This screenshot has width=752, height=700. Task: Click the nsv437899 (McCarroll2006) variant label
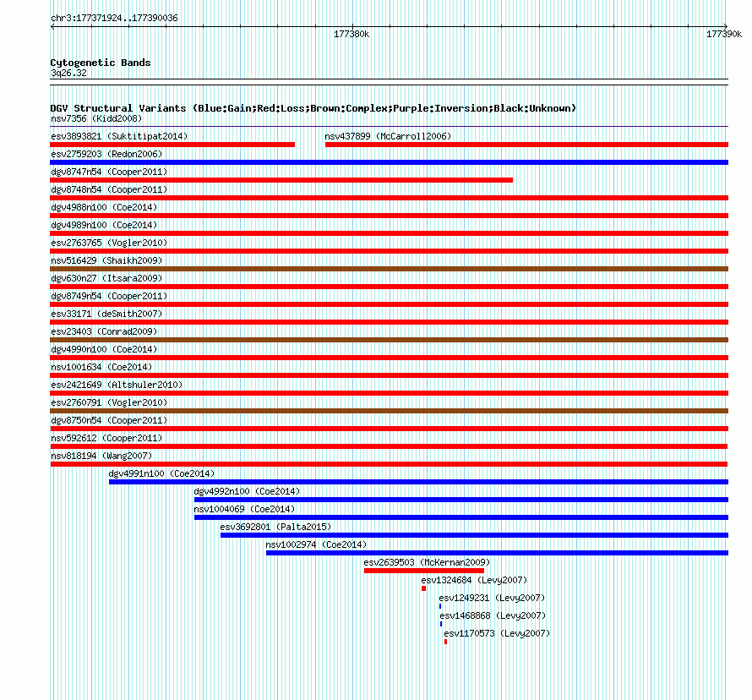388,136
